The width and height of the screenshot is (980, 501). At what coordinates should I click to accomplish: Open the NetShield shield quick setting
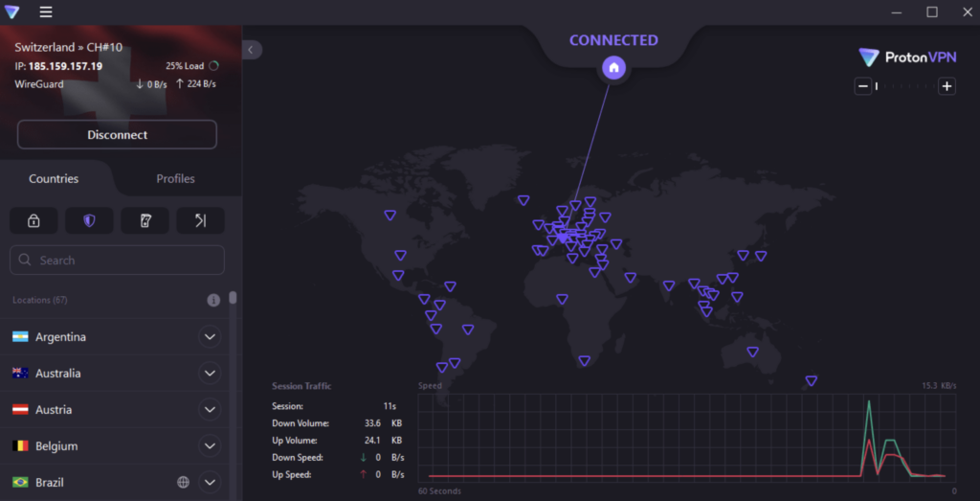[x=89, y=220]
